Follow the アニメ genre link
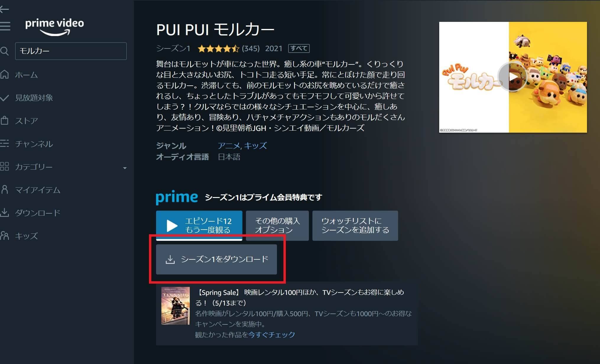Screen dimensions: 600x364 pos(229,145)
